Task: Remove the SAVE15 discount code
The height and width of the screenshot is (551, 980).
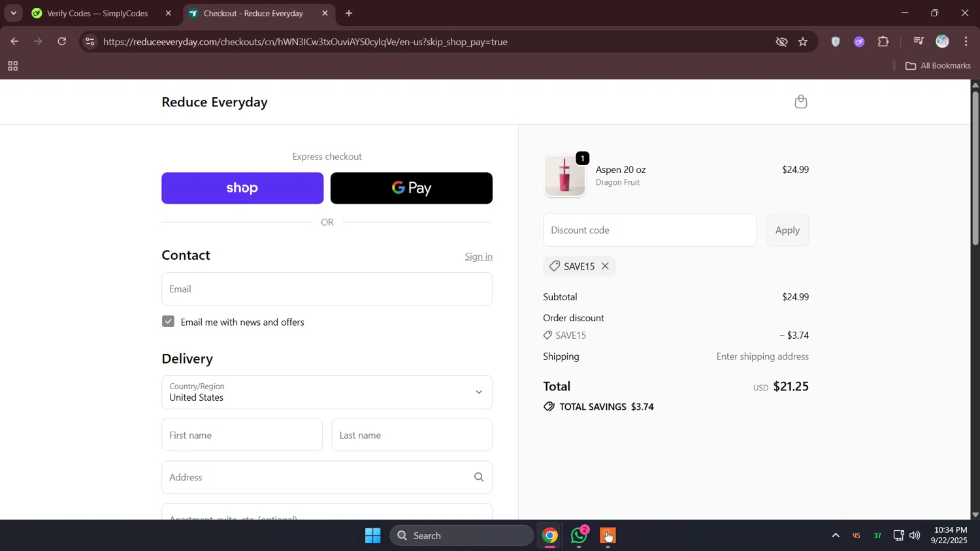Action: pyautogui.click(x=605, y=266)
